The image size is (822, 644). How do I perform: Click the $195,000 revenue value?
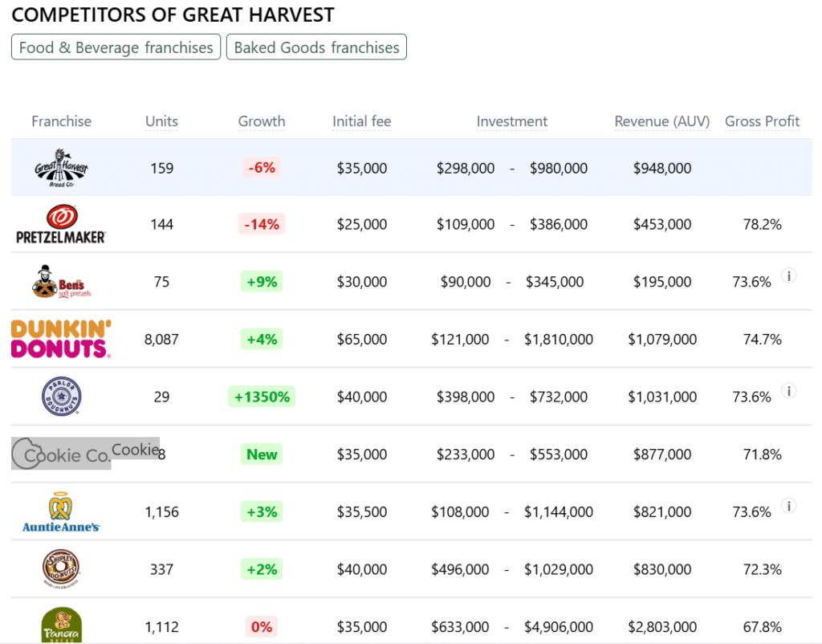click(662, 282)
